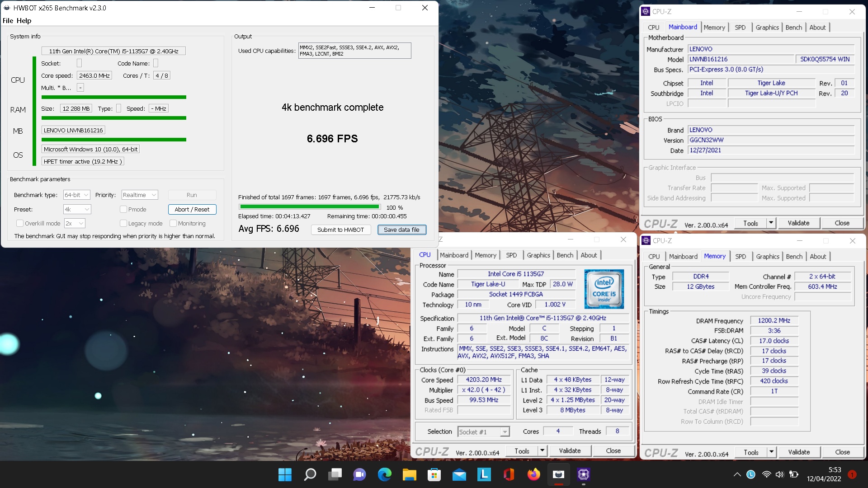Screen dimensions: 868x488
Task: Click green RAM info bar in System info
Action: tap(114, 118)
